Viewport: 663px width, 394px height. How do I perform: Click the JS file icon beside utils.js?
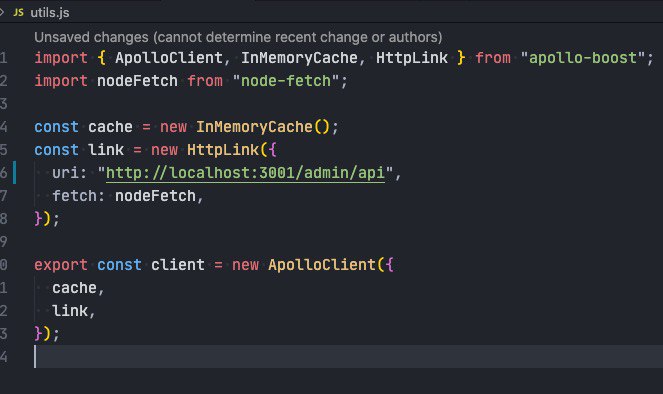point(18,13)
